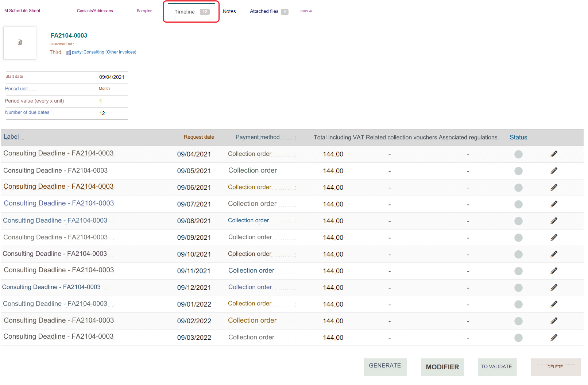Edit the 09/05/2021 deadline row

(554, 171)
